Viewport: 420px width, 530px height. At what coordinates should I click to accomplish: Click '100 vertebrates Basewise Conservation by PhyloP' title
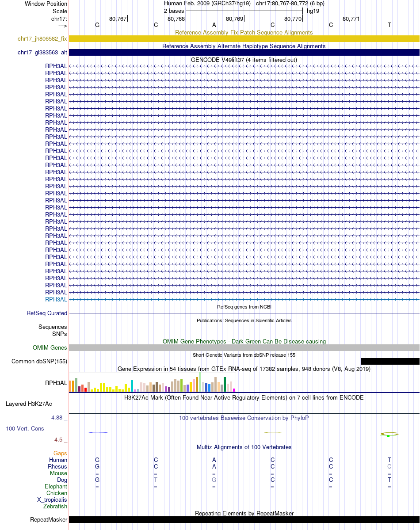pyautogui.click(x=244, y=418)
